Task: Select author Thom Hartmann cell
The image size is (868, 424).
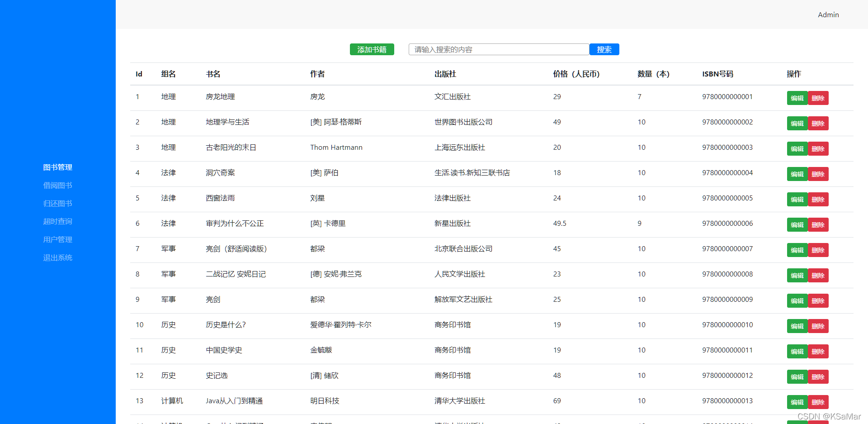Action: click(x=336, y=147)
